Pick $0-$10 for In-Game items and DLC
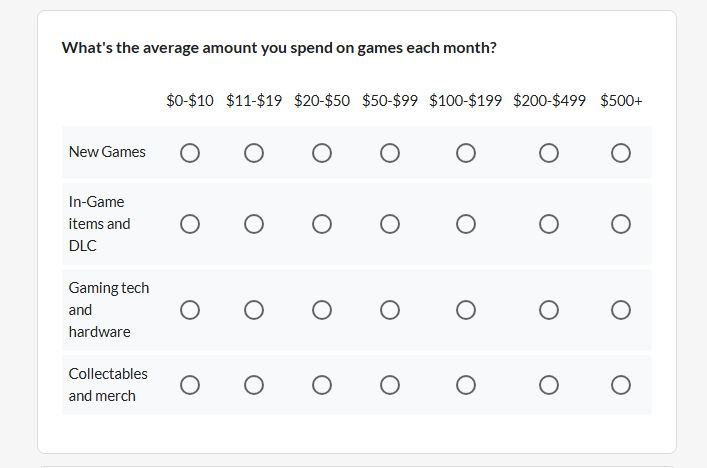Screen dimensions: 707x468 (x=190, y=224)
